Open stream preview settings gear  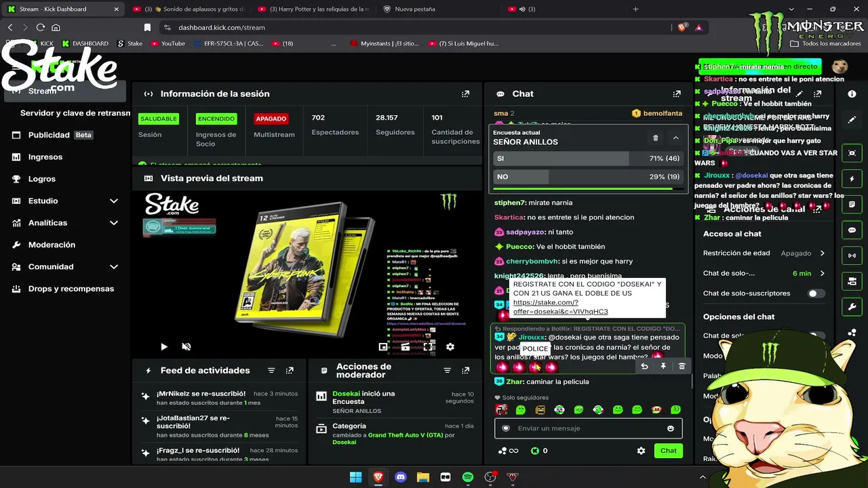click(x=450, y=347)
